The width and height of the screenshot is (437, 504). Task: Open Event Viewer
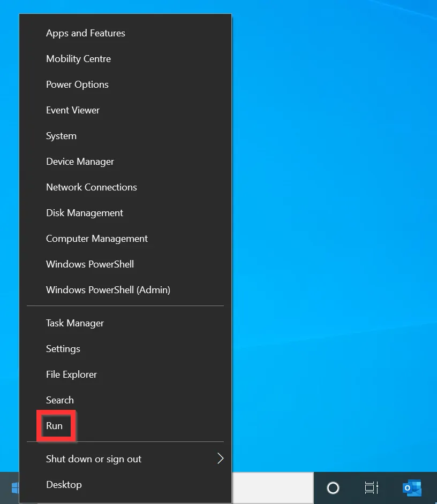(73, 110)
